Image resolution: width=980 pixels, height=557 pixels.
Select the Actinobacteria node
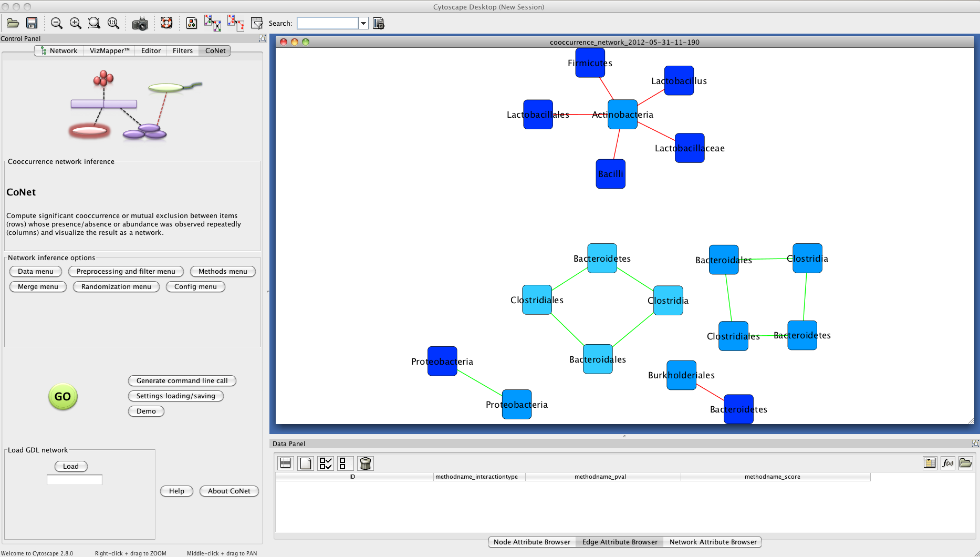pos(622,115)
